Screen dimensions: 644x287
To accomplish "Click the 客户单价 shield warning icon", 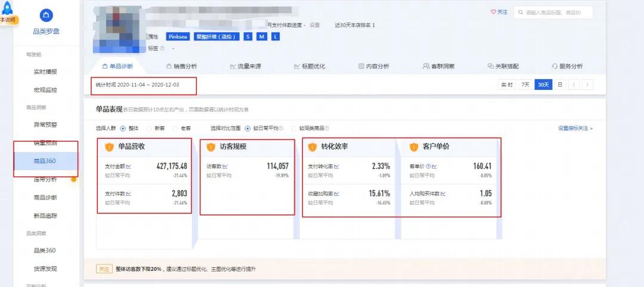I will 414,147.
